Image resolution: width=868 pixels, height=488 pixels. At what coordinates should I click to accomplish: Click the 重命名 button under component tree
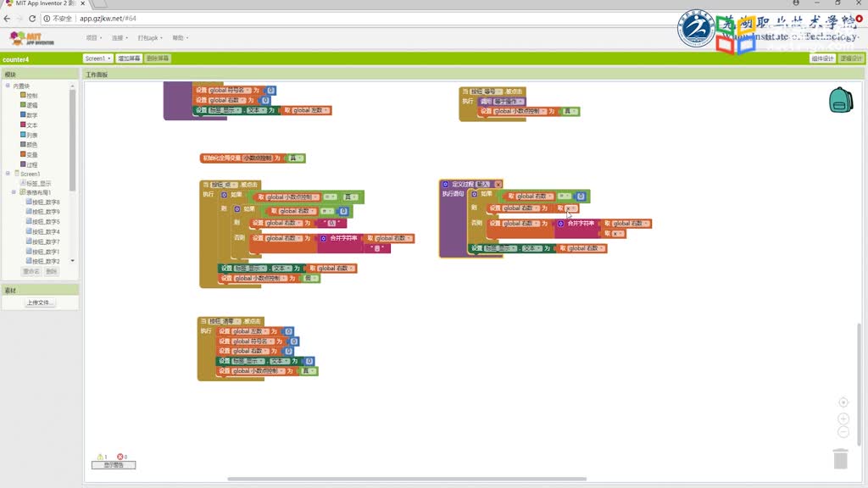click(x=31, y=271)
